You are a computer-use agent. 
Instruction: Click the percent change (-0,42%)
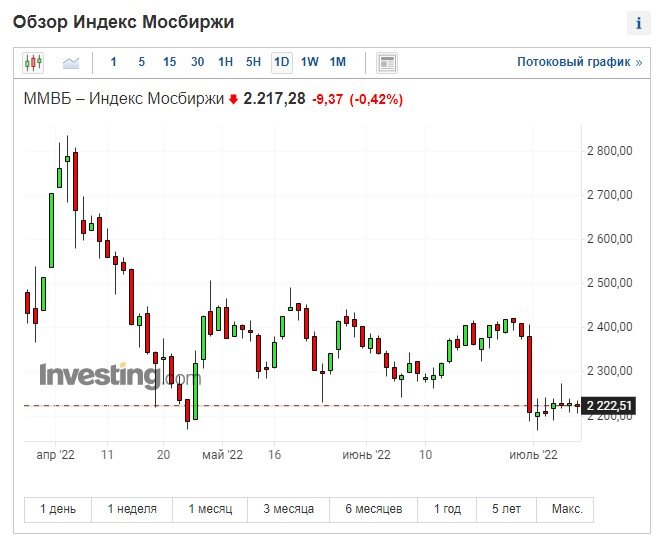click(x=376, y=99)
